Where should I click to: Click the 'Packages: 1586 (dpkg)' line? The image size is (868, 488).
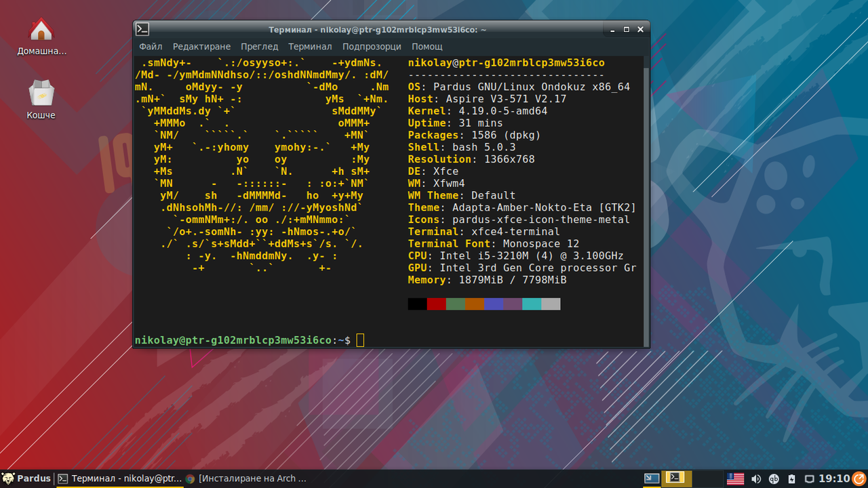(x=475, y=135)
